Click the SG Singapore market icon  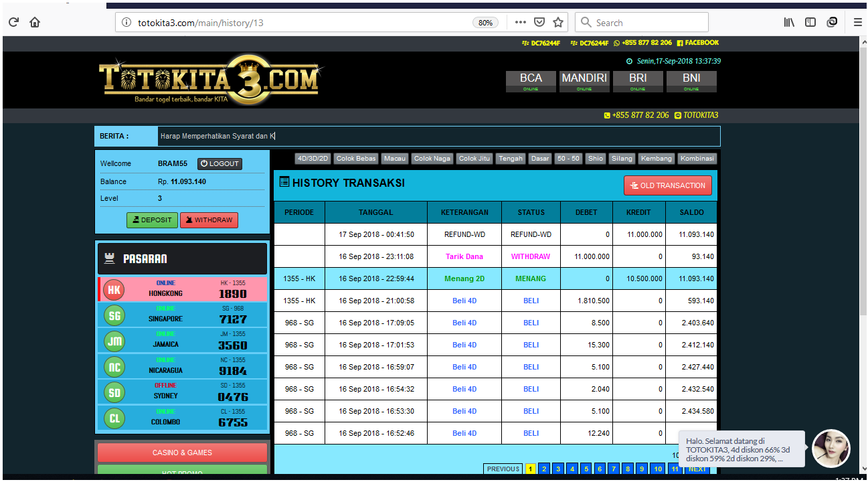pos(114,315)
